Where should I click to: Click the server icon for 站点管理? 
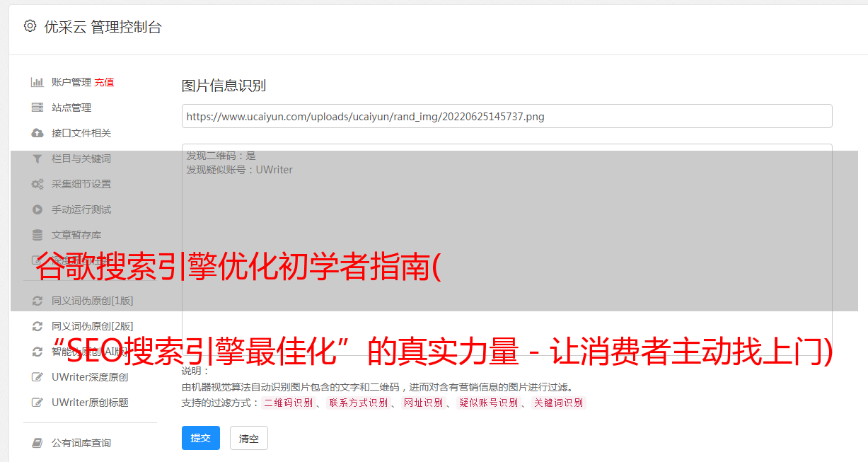click(x=37, y=108)
